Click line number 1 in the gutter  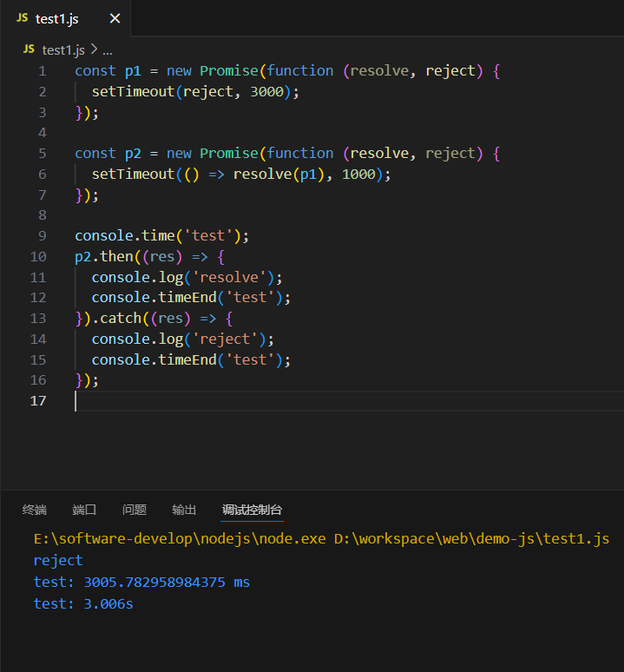pyautogui.click(x=42, y=70)
